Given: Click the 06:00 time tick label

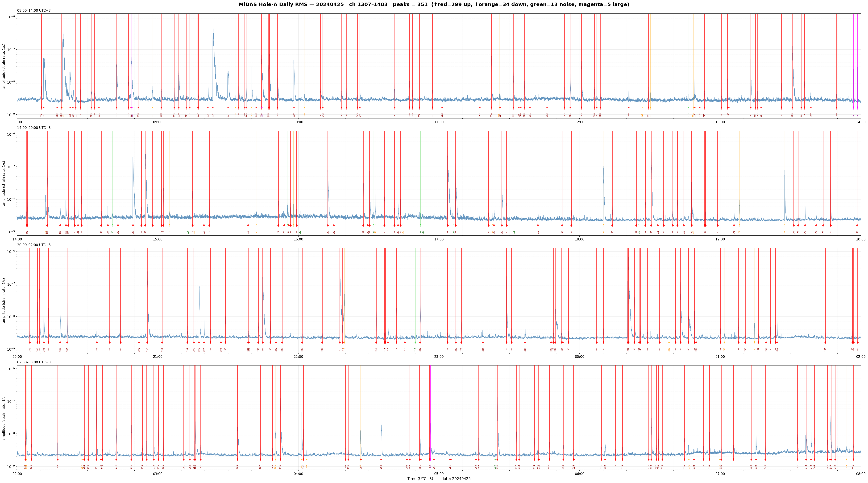Looking at the screenshot, I should click(x=580, y=474).
